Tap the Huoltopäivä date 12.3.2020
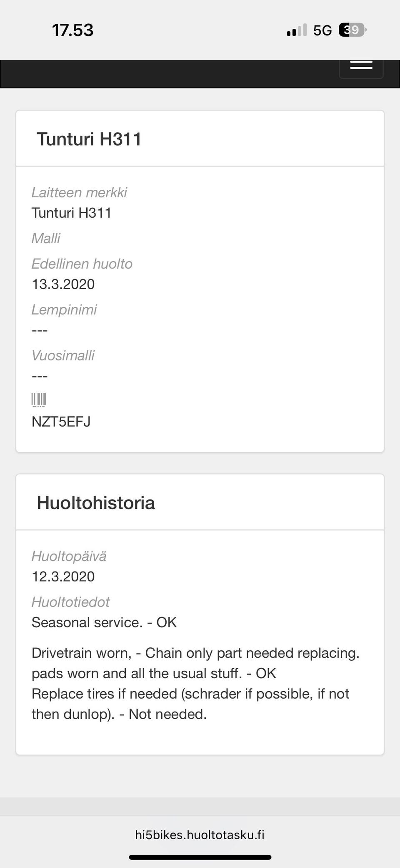This screenshot has width=400, height=868. click(63, 576)
